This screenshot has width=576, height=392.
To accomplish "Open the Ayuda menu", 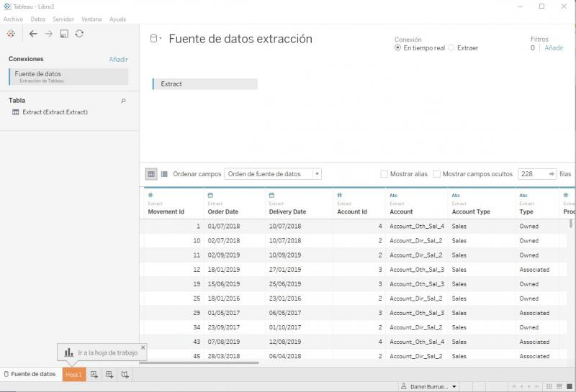I will 117,19.
